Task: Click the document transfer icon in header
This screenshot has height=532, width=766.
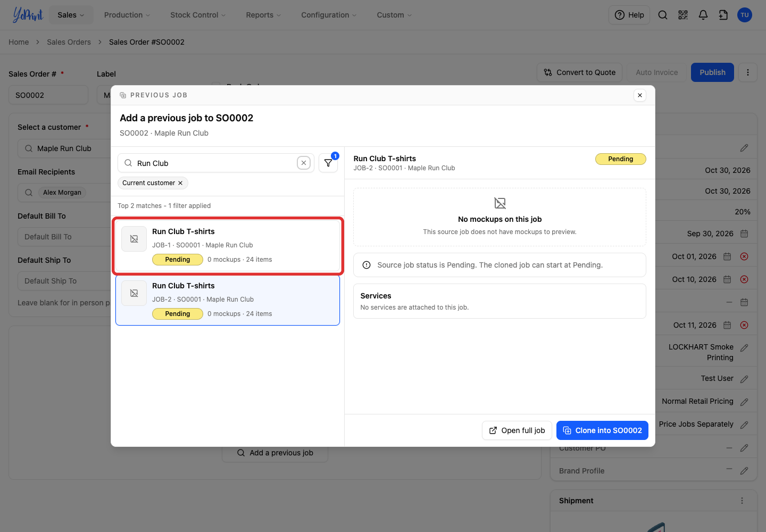Action: pyautogui.click(x=723, y=15)
